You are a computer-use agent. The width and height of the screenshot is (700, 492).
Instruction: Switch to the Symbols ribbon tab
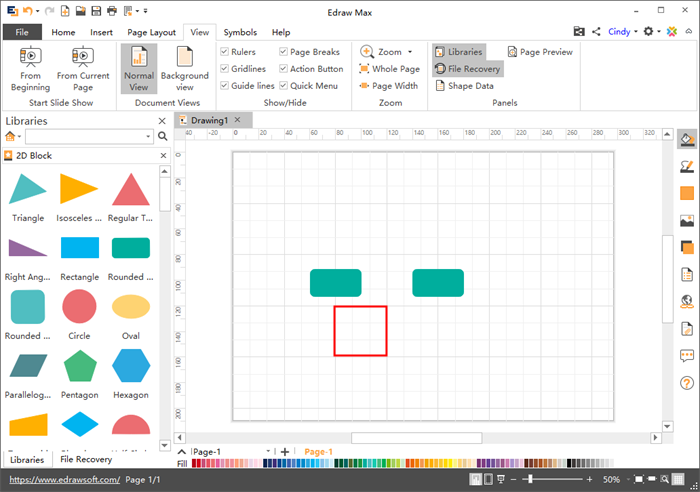[240, 32]
